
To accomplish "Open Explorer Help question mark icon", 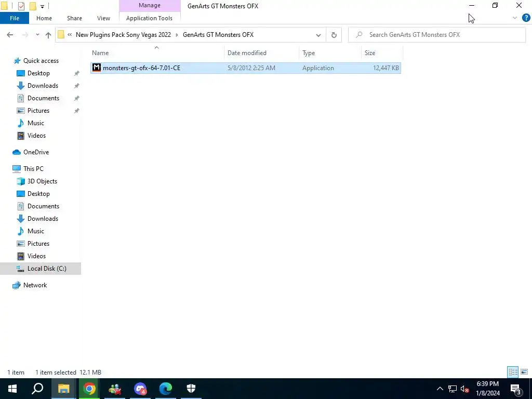I will (x=526, y=18).
